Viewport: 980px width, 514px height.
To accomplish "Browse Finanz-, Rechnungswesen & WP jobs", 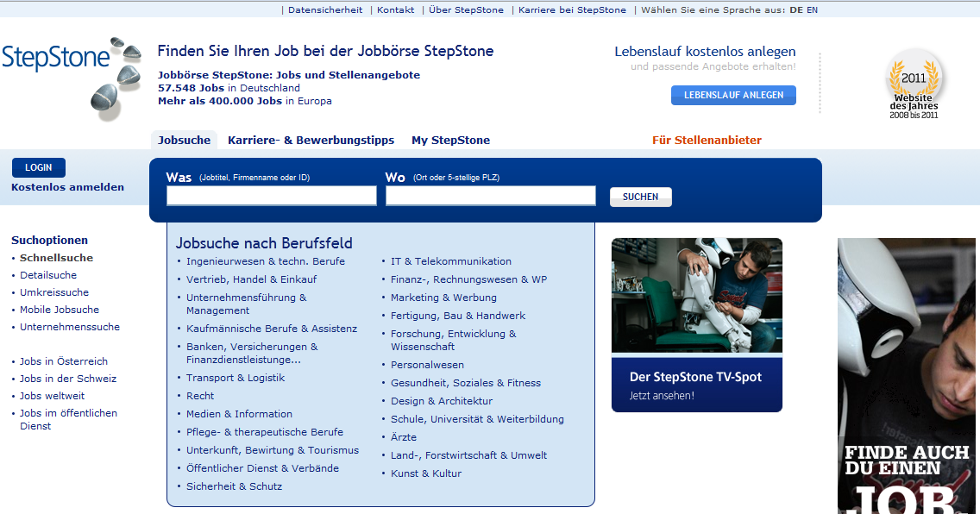I will click(468, 279).
